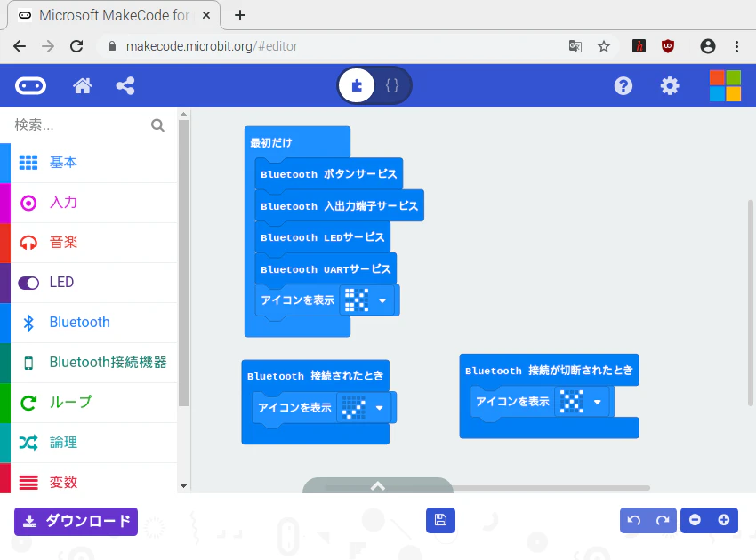Expand the simulator panel with up chevron
The width and height of the screenshot is (756, 560).
coord(378,486)
